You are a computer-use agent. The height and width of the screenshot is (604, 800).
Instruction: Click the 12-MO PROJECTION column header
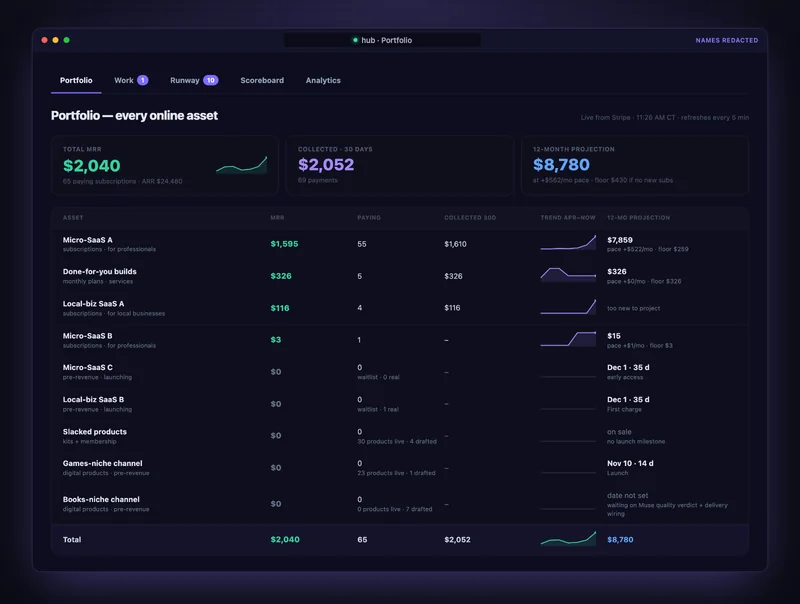[x=638, y=218]
